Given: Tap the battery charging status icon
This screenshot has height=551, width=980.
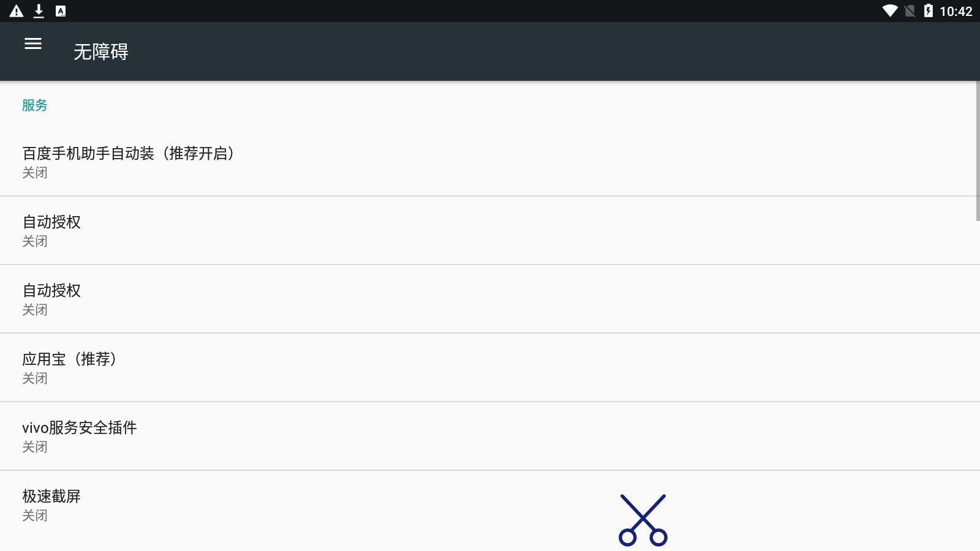Looking at the screenshot, I should point(929,11).
